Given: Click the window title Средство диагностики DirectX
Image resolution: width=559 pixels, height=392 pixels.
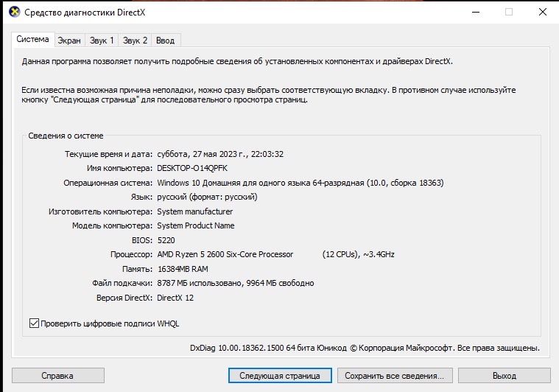Looking at the screenshot, I should click(x=85, y=13).
